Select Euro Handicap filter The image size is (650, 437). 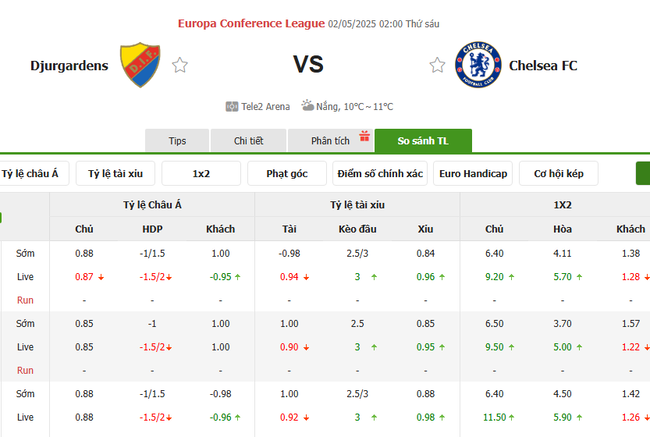(473, 174)
